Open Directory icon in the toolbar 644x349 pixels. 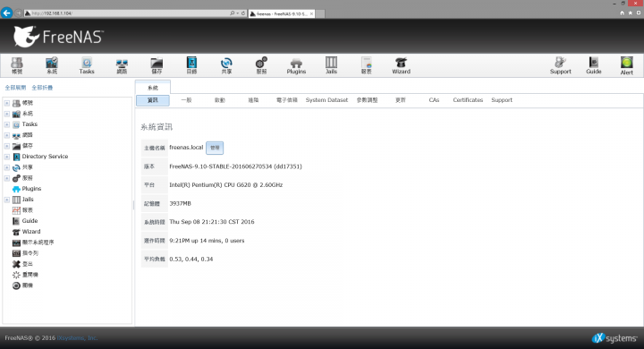(191, 65)
